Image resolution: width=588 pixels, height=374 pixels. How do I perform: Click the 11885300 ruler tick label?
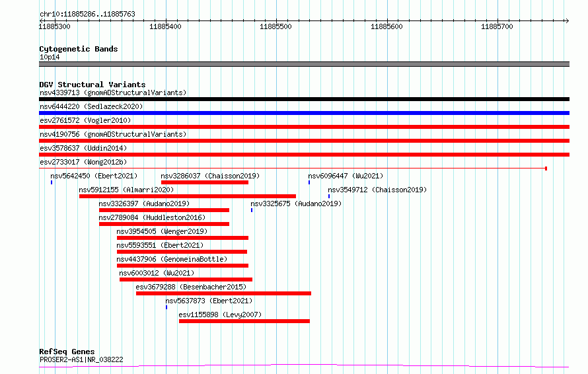54,26
